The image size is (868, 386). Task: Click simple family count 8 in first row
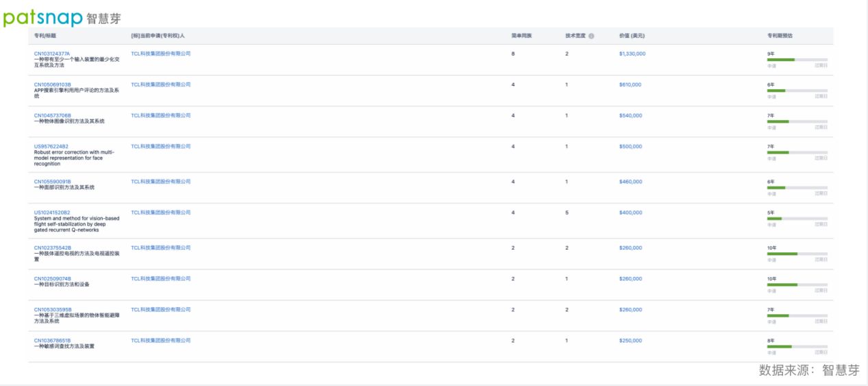(x=512, y=53)
